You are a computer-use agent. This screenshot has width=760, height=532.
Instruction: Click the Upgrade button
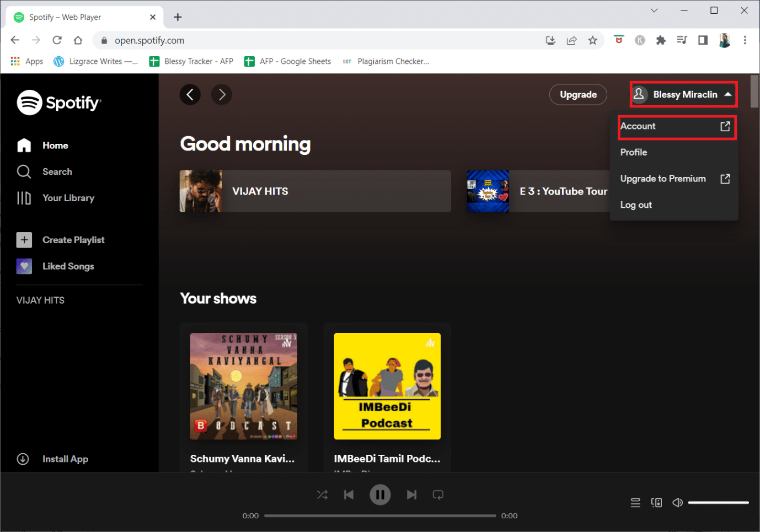[578, 94]
